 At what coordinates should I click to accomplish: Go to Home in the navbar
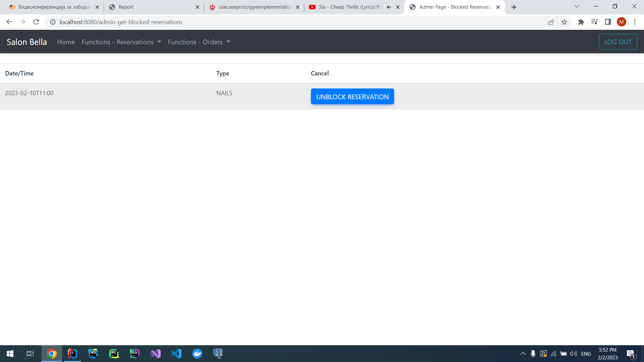[66, 42]
